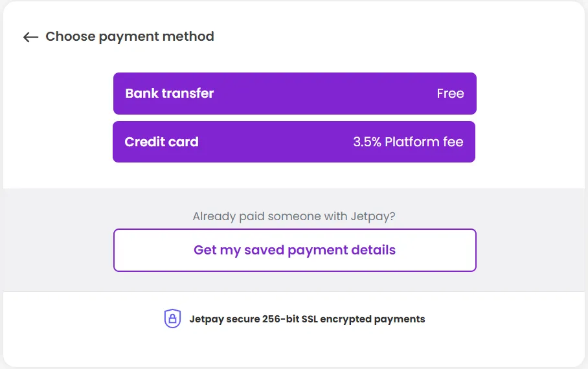
Task: Retrieve saved payment details via outlined button
Action: (295, 250)
